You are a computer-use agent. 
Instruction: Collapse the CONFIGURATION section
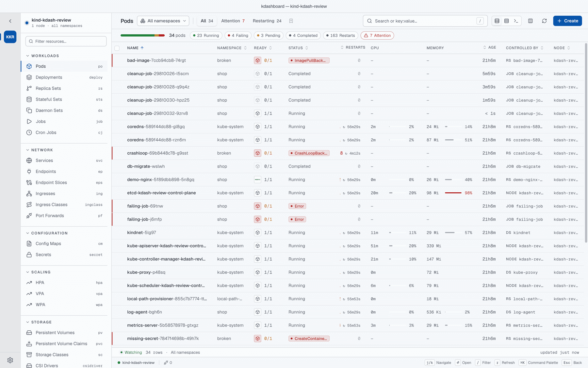click(47, 233)
